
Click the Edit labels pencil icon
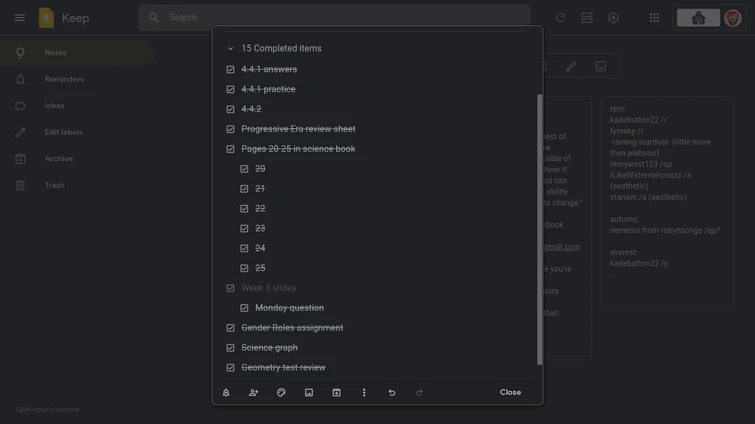pyautogui.click(x=20, y=132)
